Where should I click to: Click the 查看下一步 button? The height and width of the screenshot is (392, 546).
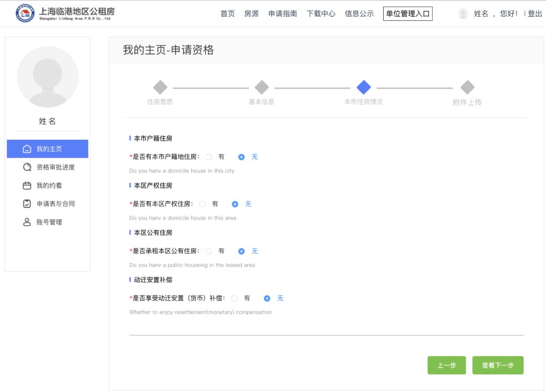pos(498,365)
